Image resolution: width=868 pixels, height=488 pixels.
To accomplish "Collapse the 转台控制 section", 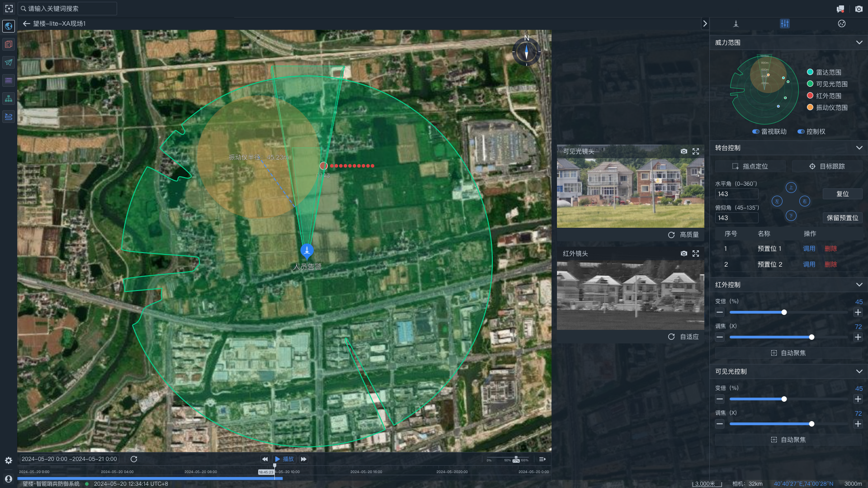I will coord(859,148).
